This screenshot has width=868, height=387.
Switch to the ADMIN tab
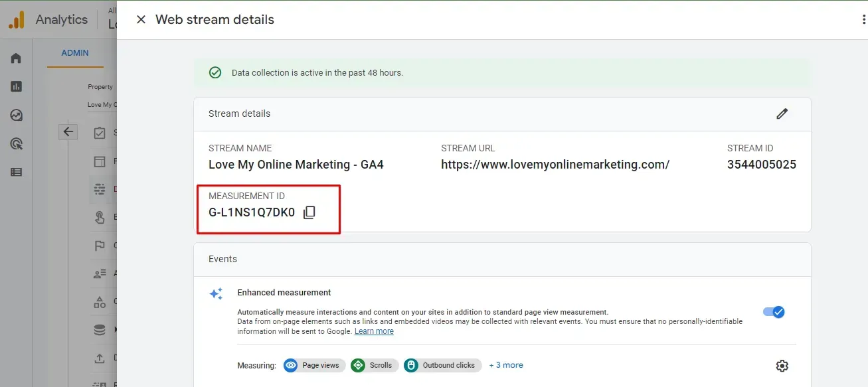(75, 53)
